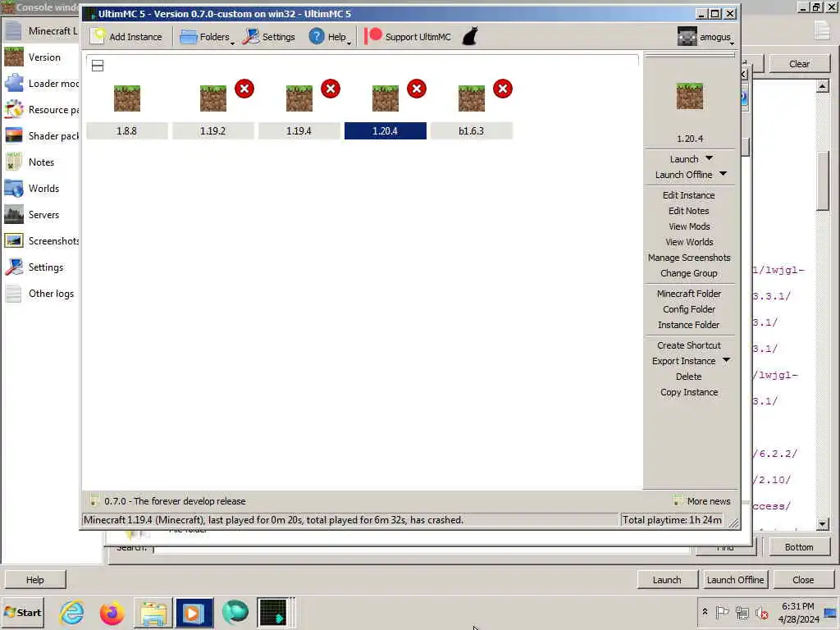Select Screenshots page in console sidebar

pos(40,241)
